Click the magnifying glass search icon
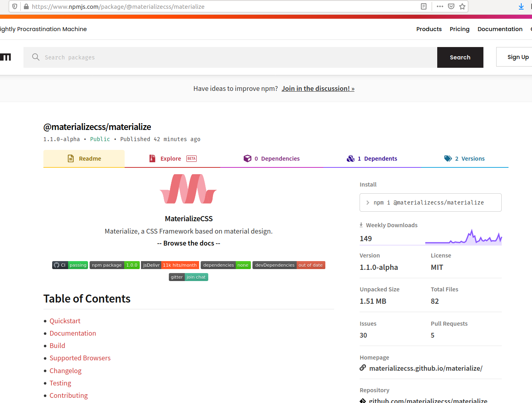Viewport: 532px width, 403px height. click(x=36, y=57)
